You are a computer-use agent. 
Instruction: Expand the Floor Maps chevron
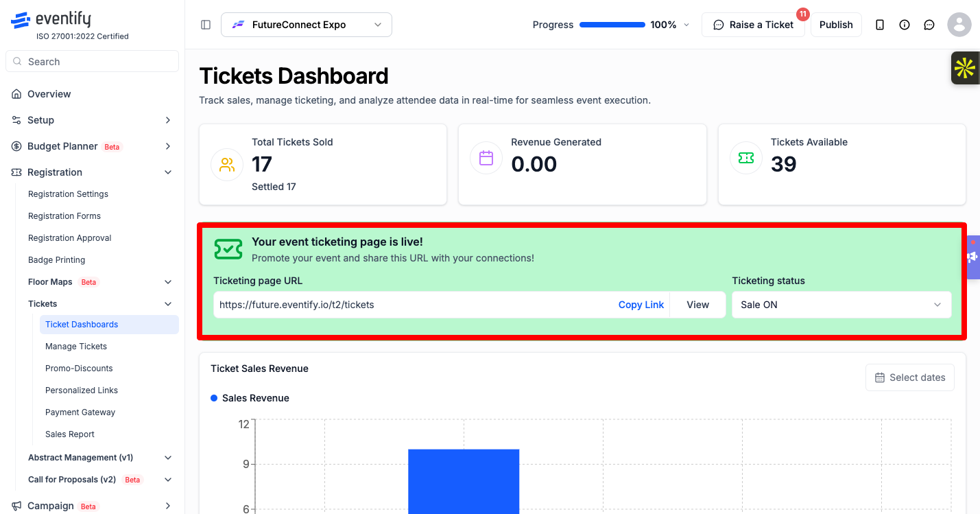168,282
